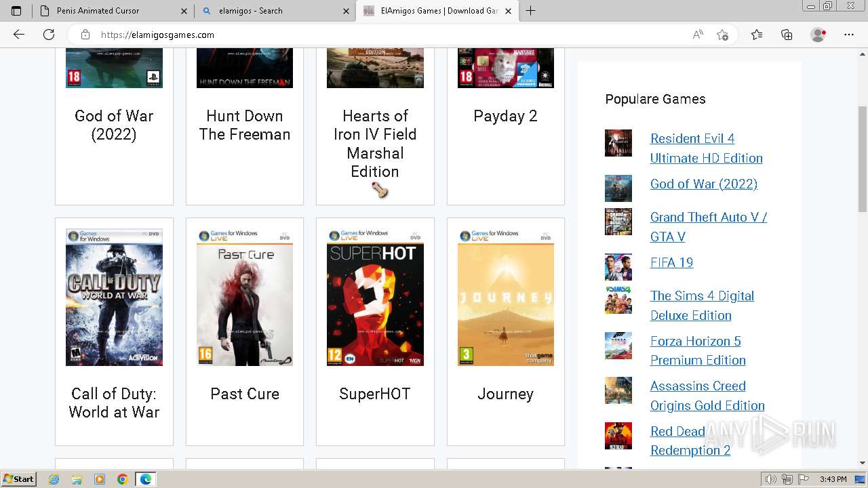This screenshot has height=488, width=868.
Task: Close the Penis Animated Cursor tab
Action: pyautogui.click(x=184, y=11)
